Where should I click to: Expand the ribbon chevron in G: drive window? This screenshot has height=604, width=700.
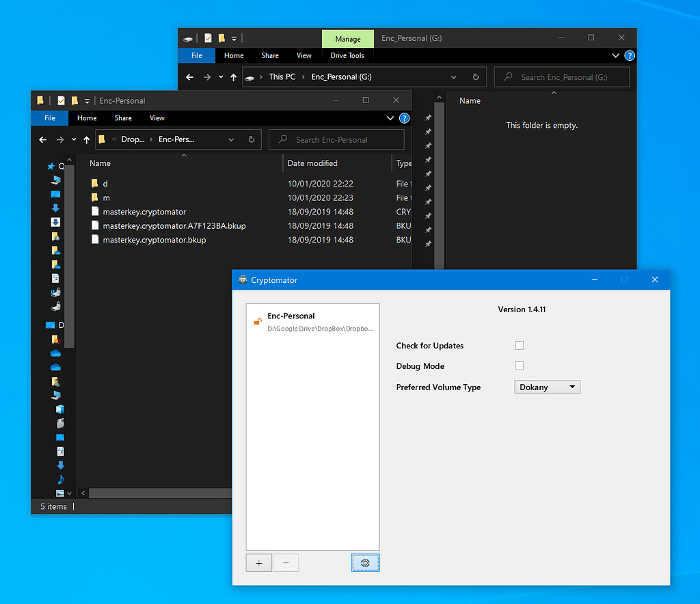click(615, 56)
